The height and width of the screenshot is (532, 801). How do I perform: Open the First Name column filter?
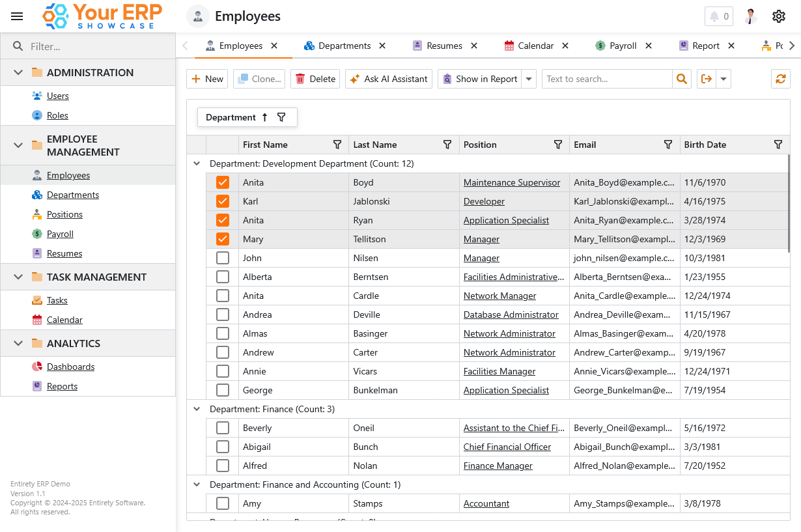[337, 145]
